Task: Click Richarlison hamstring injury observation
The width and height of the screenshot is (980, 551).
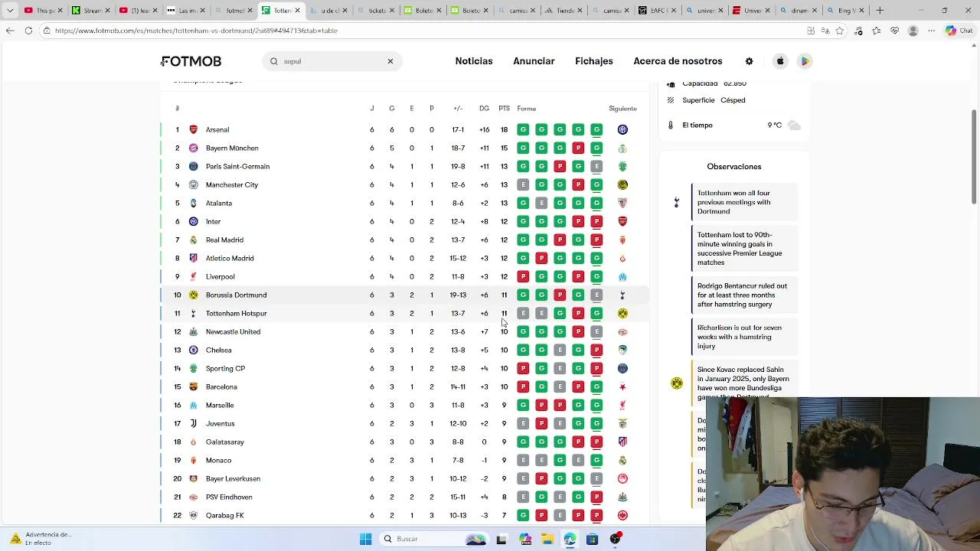Action: 744,337
